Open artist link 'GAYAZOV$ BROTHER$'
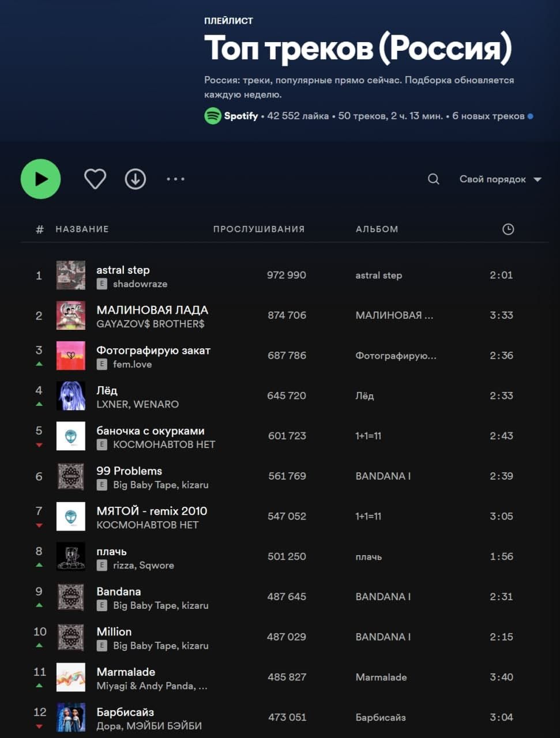Image resolution: width=560 pixels, height=738 pixels. (151, 324)
